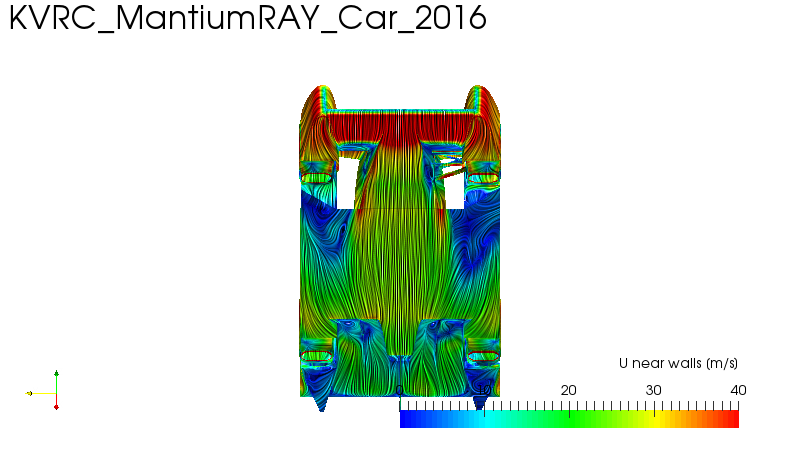Click the velocity color scale bar
This screenshot has width=800, height=450.
569,419
